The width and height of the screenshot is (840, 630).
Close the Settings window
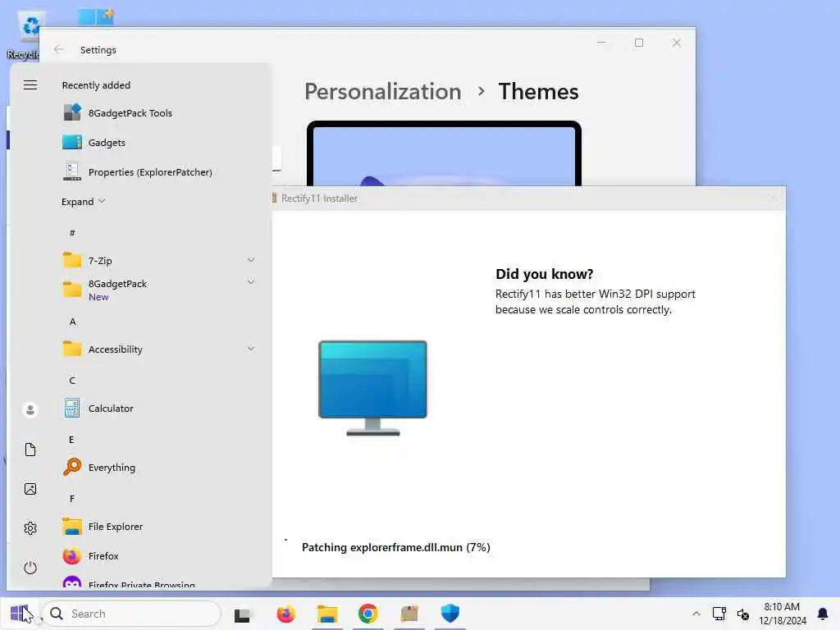pyautogui.click(x=676, y=43)
